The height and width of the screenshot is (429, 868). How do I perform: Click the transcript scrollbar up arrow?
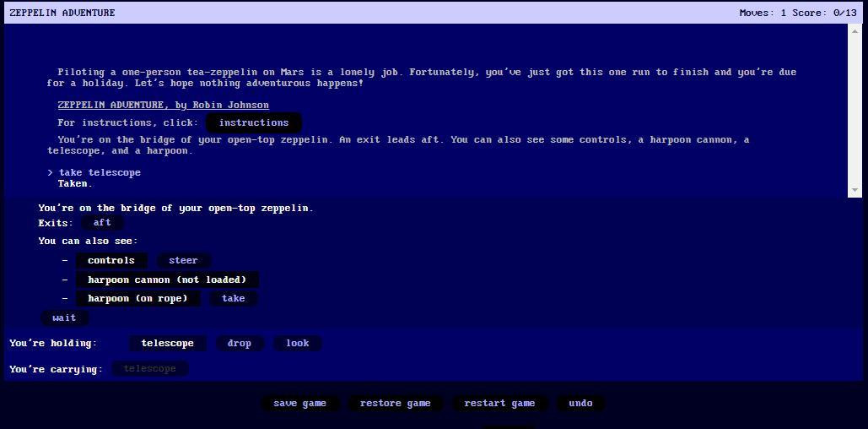[x=855, y=30]
